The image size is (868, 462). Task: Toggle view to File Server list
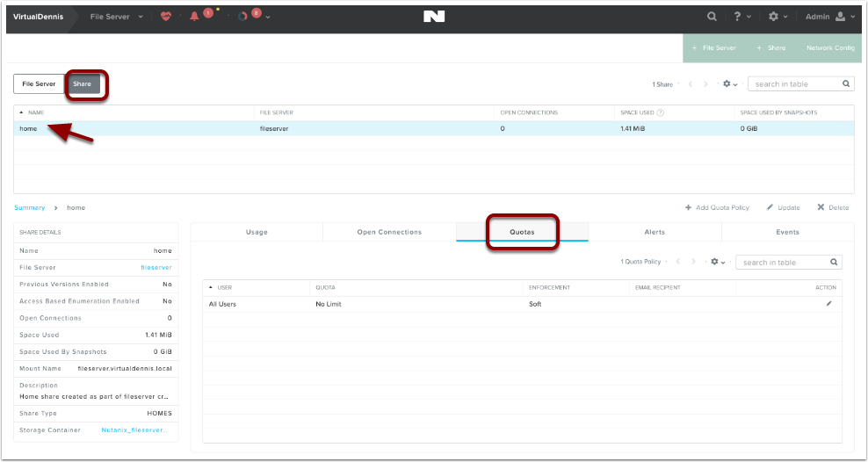[39, 84]
